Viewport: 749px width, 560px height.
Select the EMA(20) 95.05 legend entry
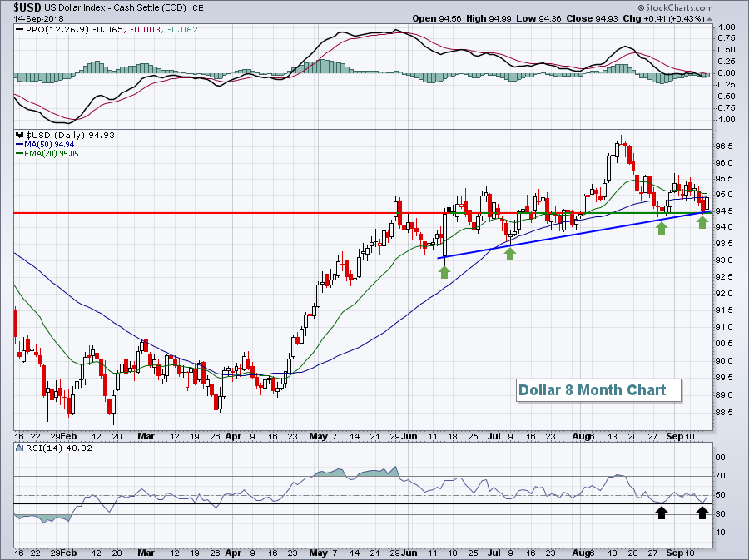[44, 154]
